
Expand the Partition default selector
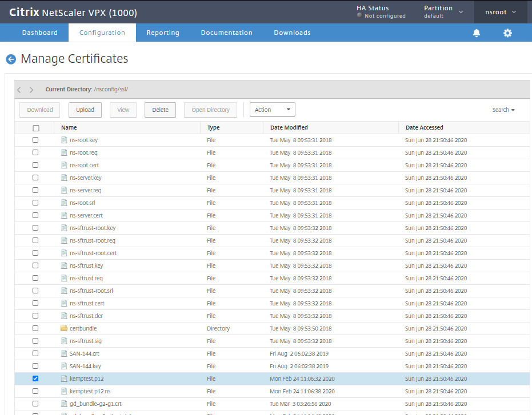[443, 12]
